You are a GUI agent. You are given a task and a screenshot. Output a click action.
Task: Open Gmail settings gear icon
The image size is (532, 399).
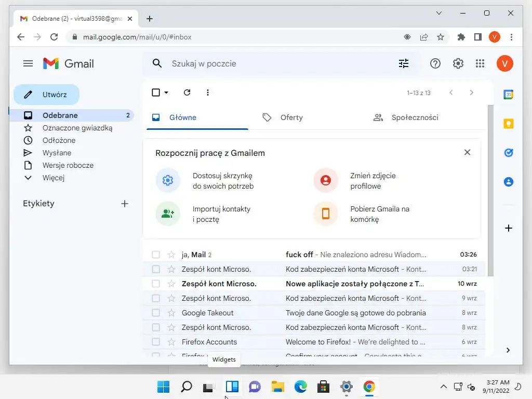coord(458,63)
